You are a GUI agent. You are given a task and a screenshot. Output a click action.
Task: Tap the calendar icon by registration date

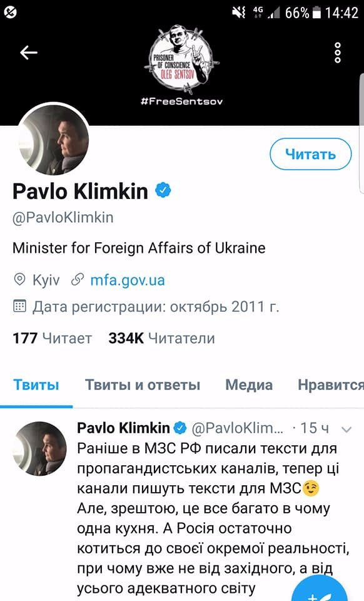(19, 306)
